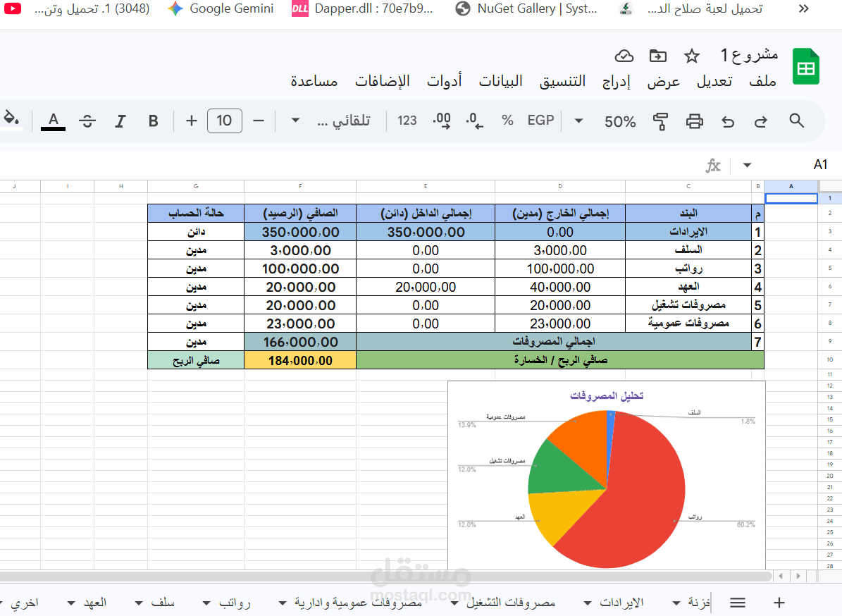Open dropdown arrow of رواتب sheet tab
This screenshot has height=616, width=842.
pos(206,603)
